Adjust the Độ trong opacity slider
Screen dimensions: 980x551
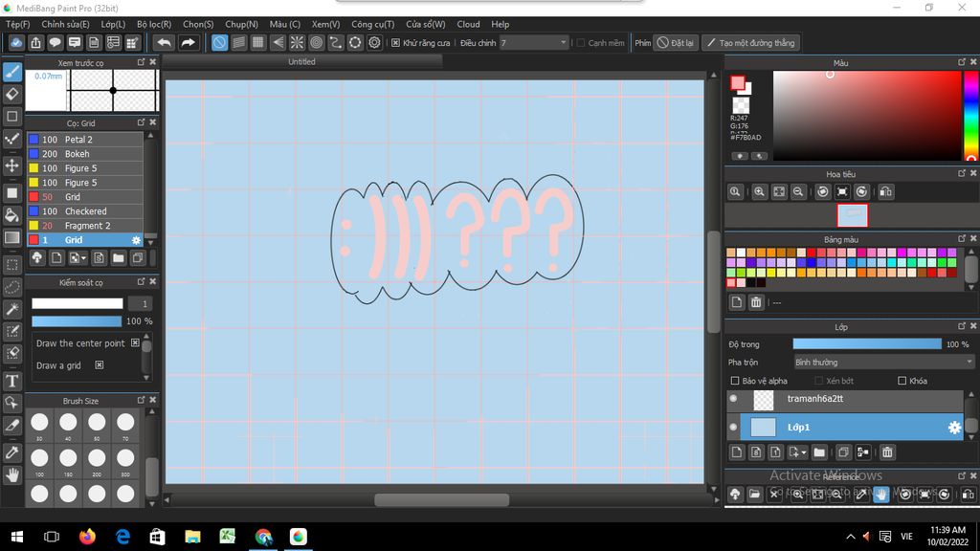click(x=867, y=344)
